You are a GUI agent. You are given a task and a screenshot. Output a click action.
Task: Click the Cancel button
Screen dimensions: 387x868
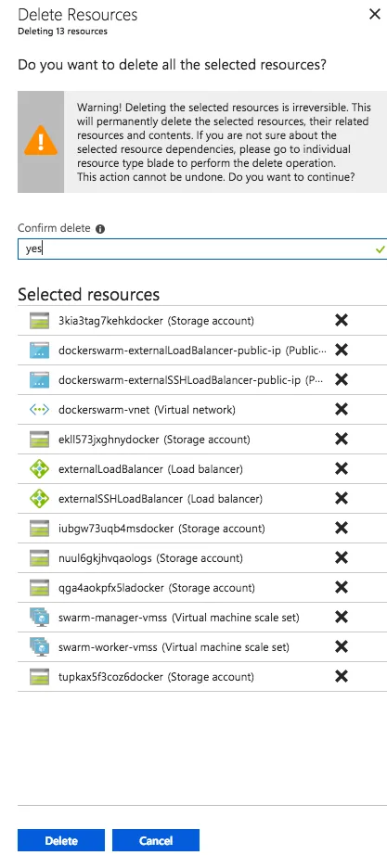(156, 840)
